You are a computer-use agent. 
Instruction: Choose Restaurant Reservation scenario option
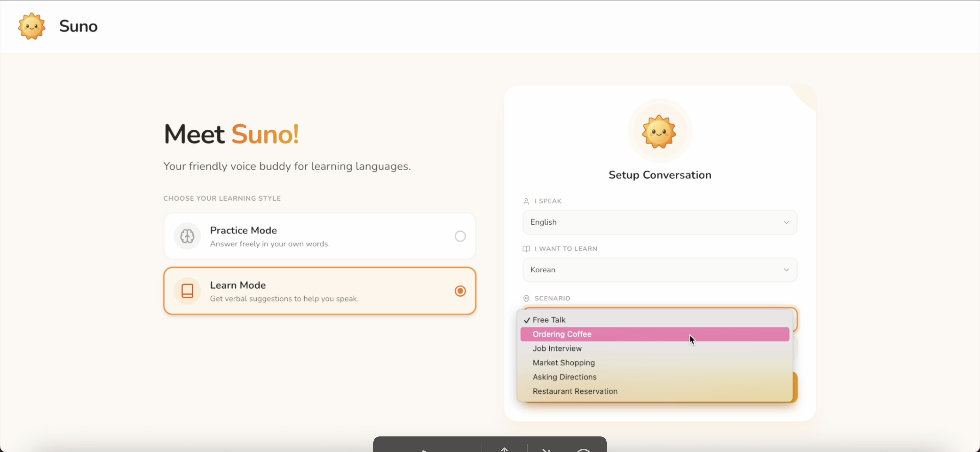click(x=575, y=391)
